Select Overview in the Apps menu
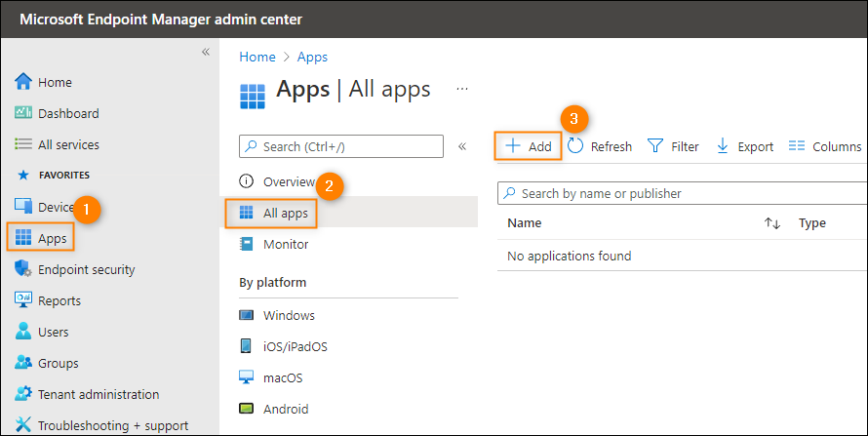Viewport: 868px width, 436px height. (x=289, y=181)
